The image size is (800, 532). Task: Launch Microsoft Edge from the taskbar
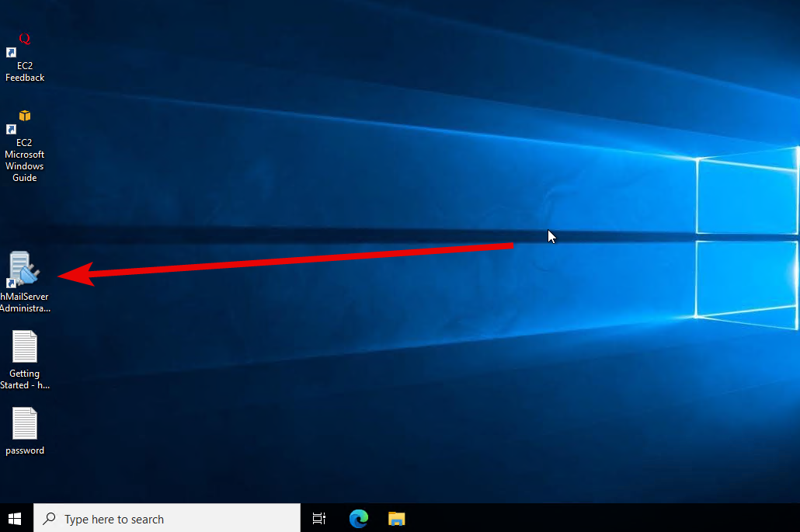coord(359,519)
